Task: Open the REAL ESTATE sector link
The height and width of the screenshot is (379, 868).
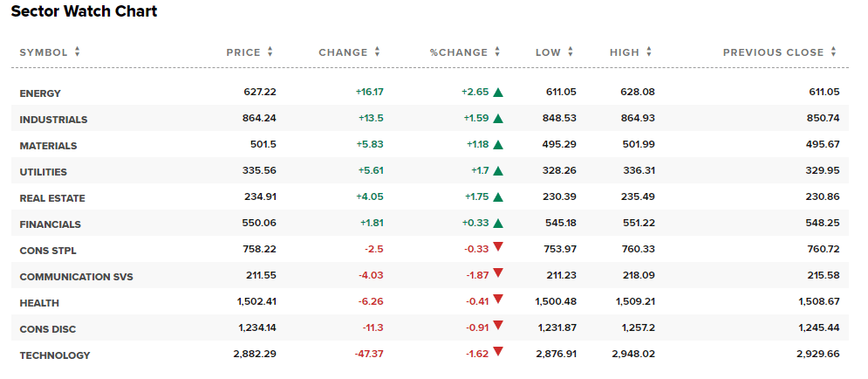Action: [x=52, y=198]
